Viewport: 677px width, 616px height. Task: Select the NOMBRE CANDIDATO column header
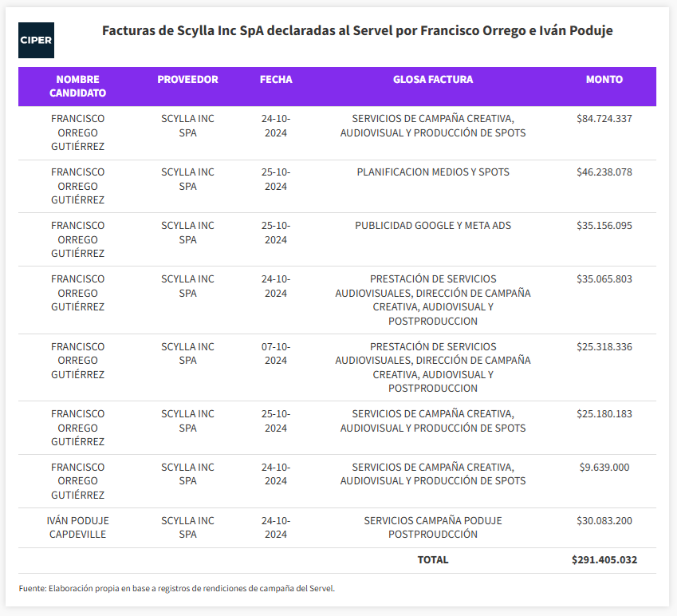click(77, 86)
